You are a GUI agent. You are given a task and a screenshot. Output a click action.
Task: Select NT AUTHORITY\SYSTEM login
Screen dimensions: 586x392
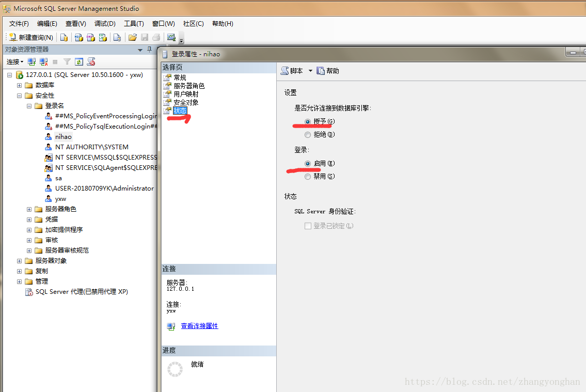(91, 147)
